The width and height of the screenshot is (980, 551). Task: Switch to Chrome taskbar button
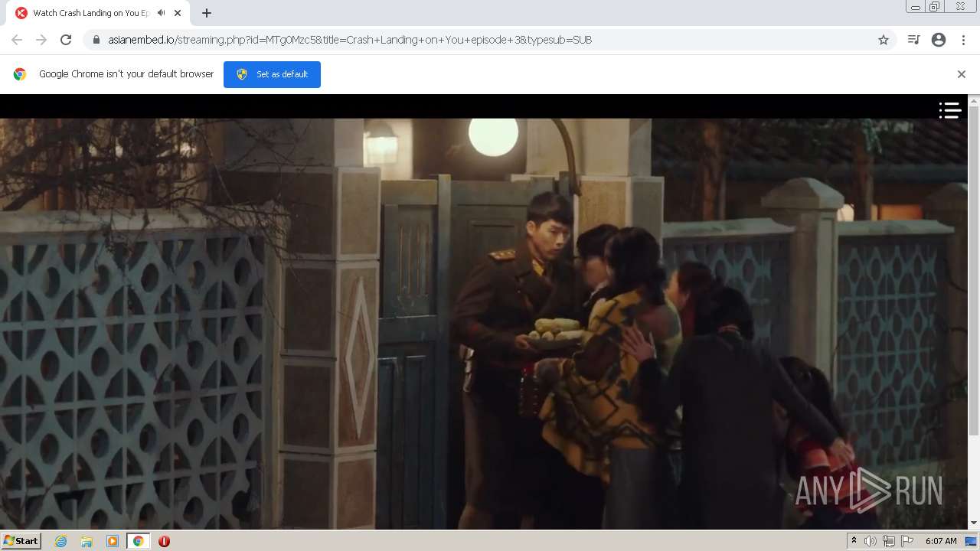[x=139, y=541]
